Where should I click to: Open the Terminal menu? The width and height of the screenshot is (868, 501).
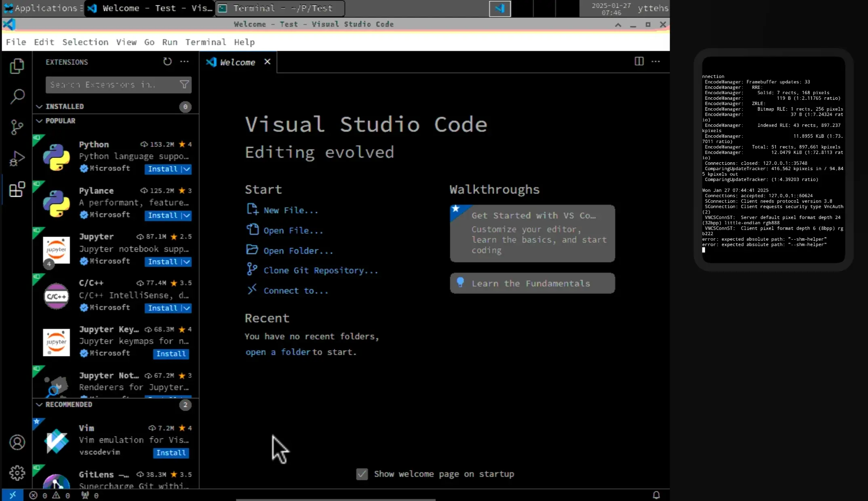click(x=205, y=42)
